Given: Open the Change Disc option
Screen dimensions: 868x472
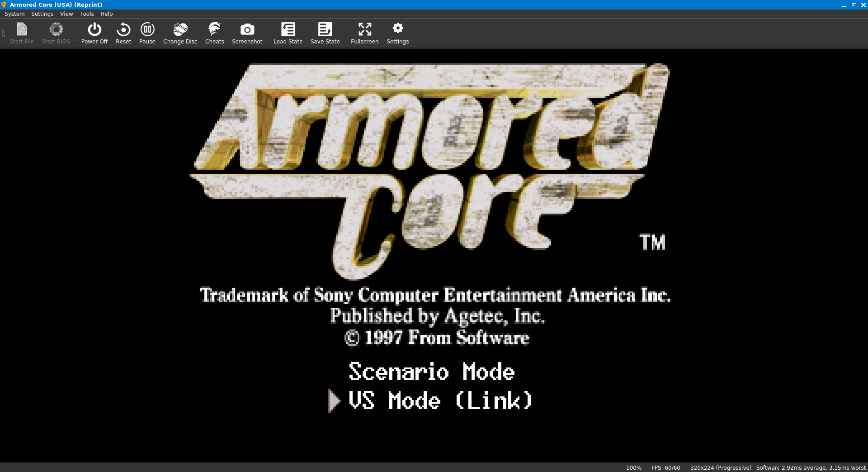Looking at the screenshot, I should [x=180, y=33].
